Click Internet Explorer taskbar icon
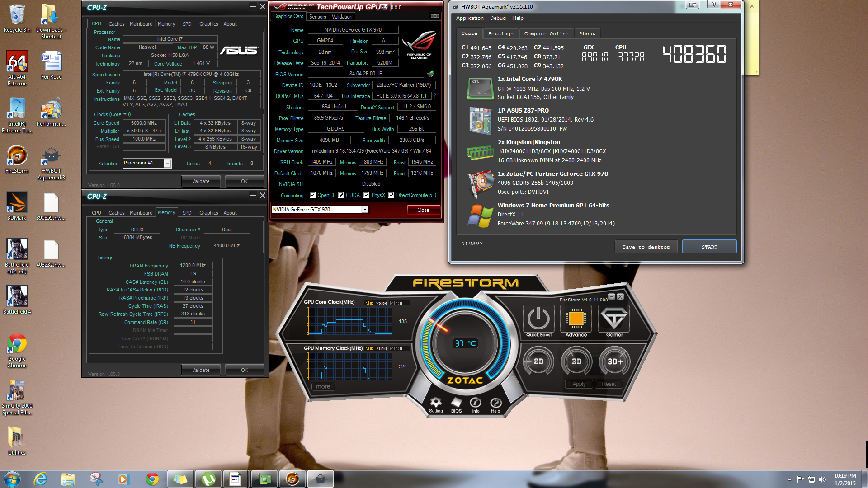 coord(40,479)
